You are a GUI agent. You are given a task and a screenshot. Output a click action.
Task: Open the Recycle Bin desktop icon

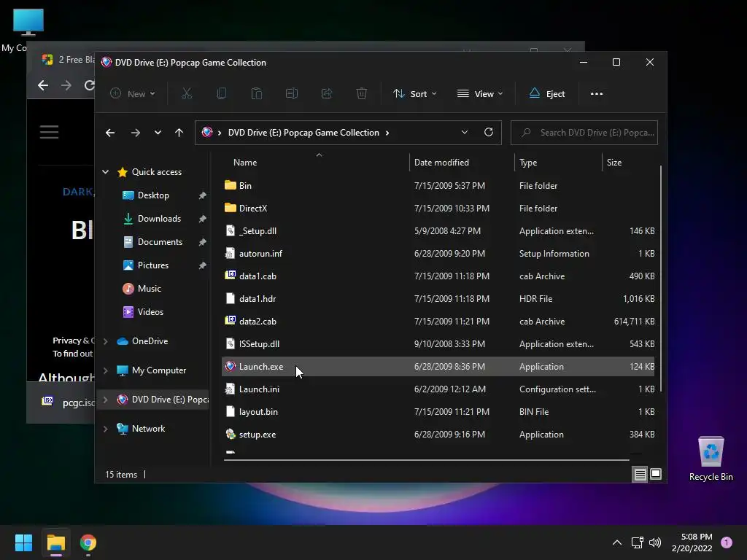711,459
